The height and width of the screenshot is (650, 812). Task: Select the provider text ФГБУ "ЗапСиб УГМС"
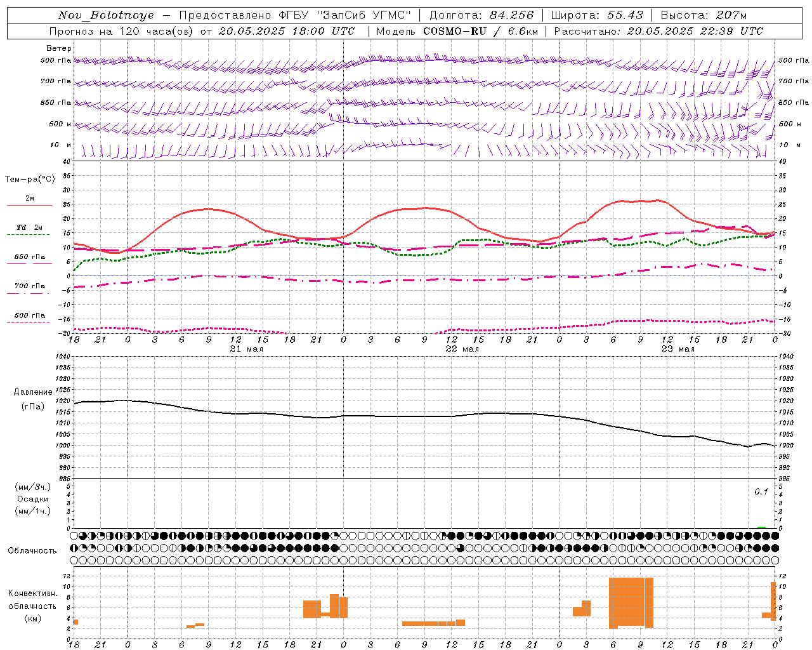pos(345,15)
